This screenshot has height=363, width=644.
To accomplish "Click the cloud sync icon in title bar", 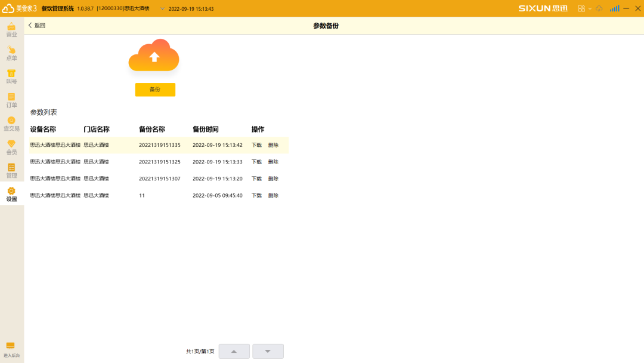I will [599, 8].
